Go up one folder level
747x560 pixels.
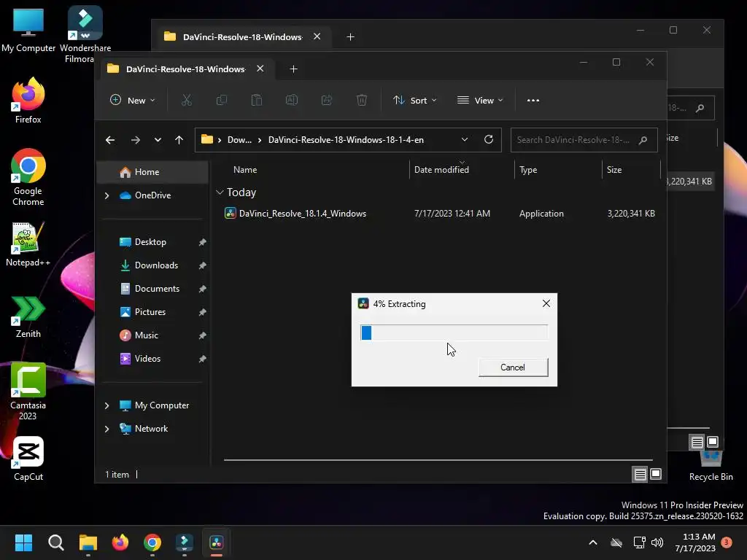[179, 140]
